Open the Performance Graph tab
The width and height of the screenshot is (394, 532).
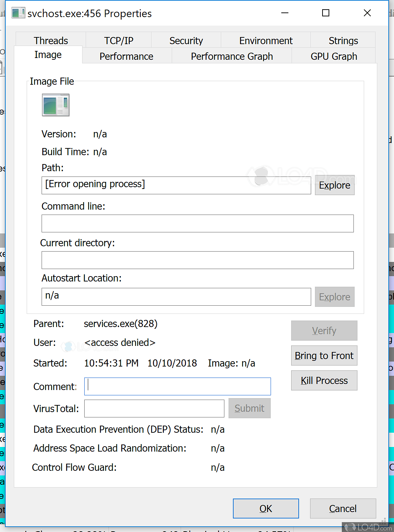click(231, 56)
